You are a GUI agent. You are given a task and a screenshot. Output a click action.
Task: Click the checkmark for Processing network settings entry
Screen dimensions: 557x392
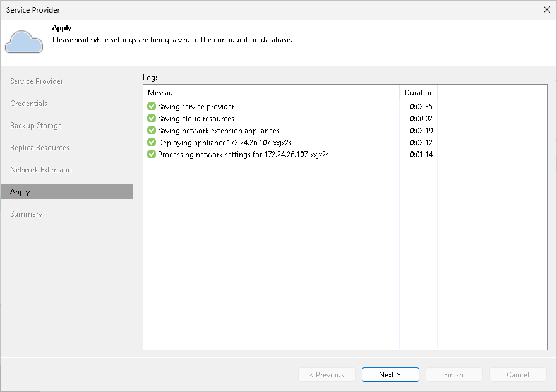151,154
